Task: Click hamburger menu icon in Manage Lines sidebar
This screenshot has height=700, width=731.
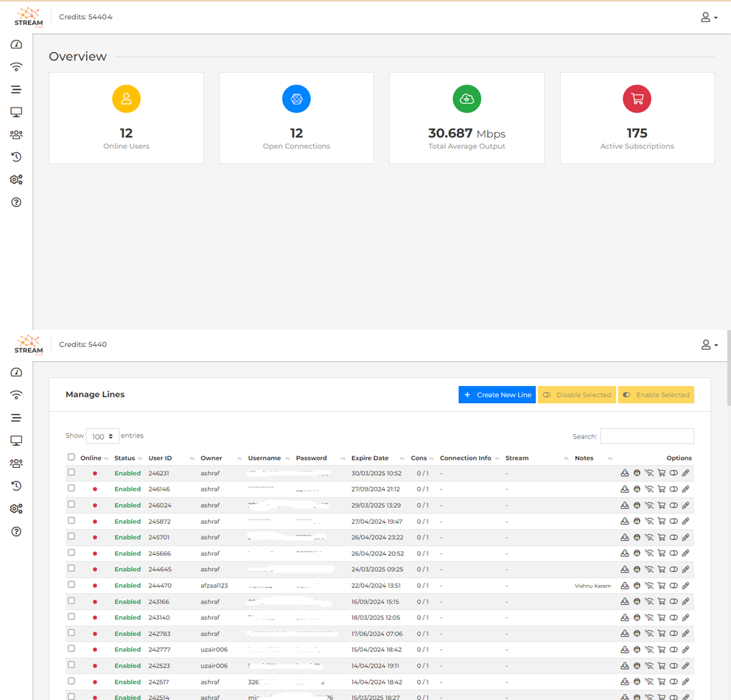Action: pyautogui.click(x=16, y=418)
